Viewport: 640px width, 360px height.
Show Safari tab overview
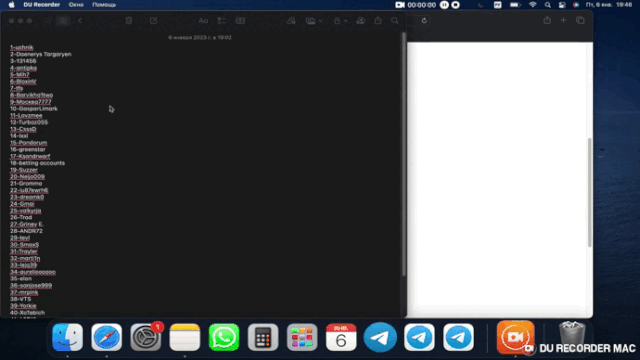pos(580,20)
